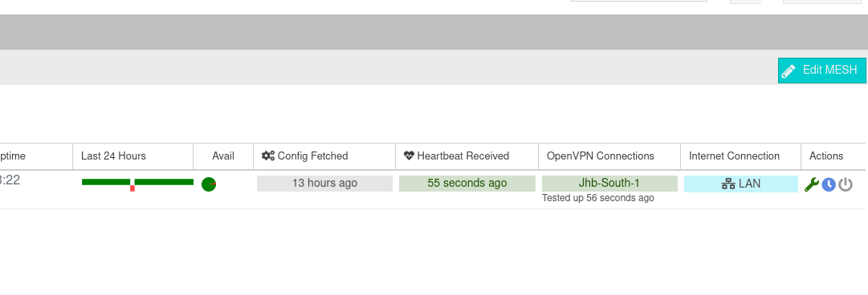Select the Jhb-South-1 OpenVPN connection
The height and width of the screenshot is (295, 868).
tap(609, 184)
